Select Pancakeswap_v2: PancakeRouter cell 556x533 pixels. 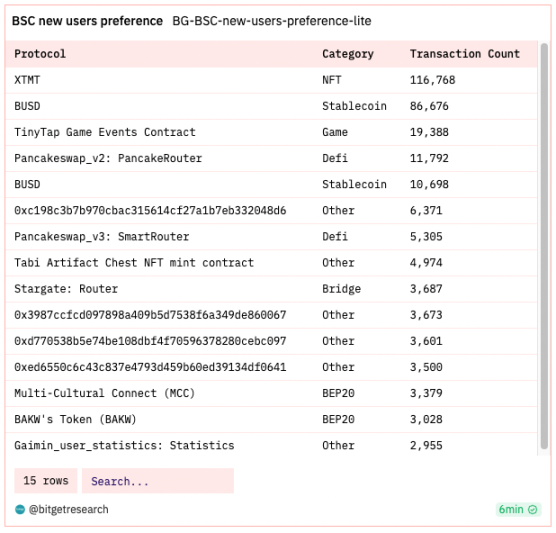coord(108,159)
